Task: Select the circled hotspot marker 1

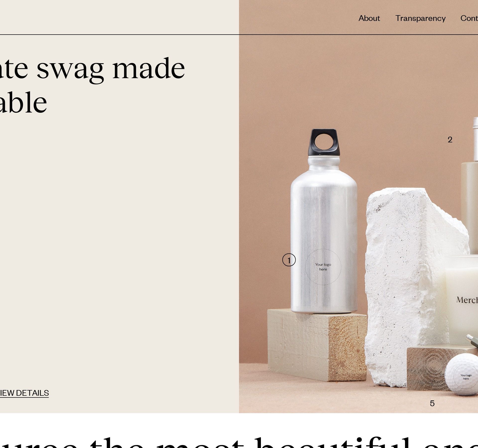Action: pos(289,260)
